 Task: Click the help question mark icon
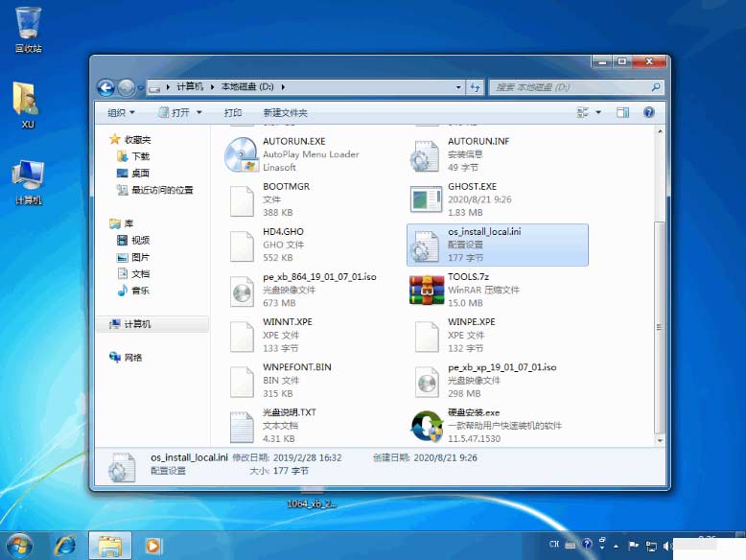click(649, 112)
